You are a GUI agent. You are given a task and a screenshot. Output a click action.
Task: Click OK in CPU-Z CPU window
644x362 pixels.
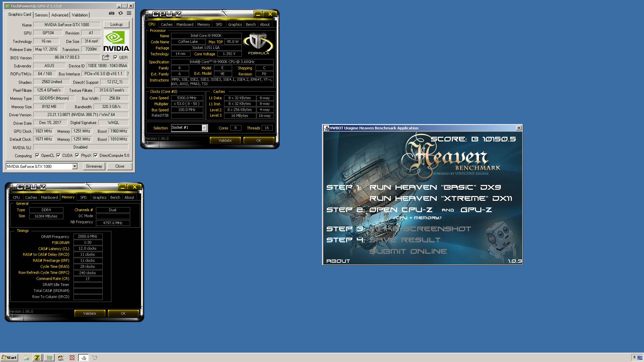(259, 140)
